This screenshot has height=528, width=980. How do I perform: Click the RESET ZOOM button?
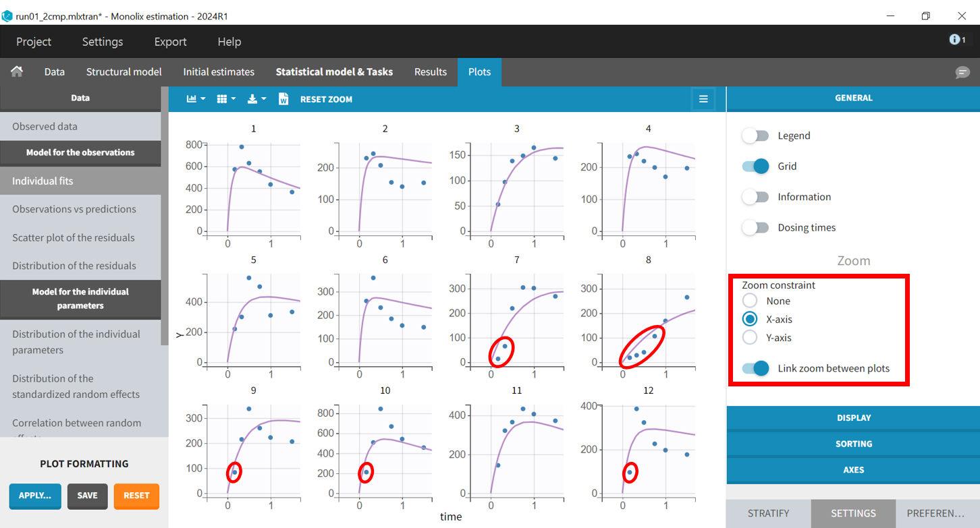point(326,99)
